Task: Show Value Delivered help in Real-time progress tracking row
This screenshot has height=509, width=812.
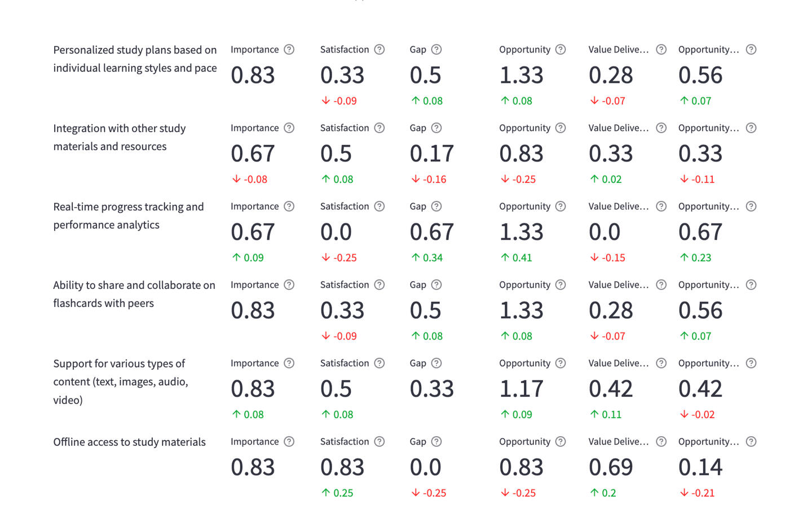Action: (x=661, y=207)
